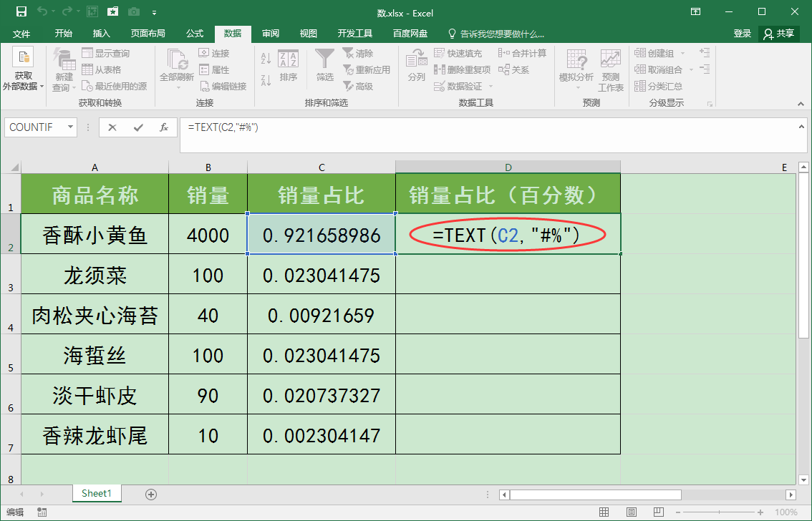This screenshot has width=812, height=521.
Task: Click 快速填充 flash fill
Action: pos(458,53)
